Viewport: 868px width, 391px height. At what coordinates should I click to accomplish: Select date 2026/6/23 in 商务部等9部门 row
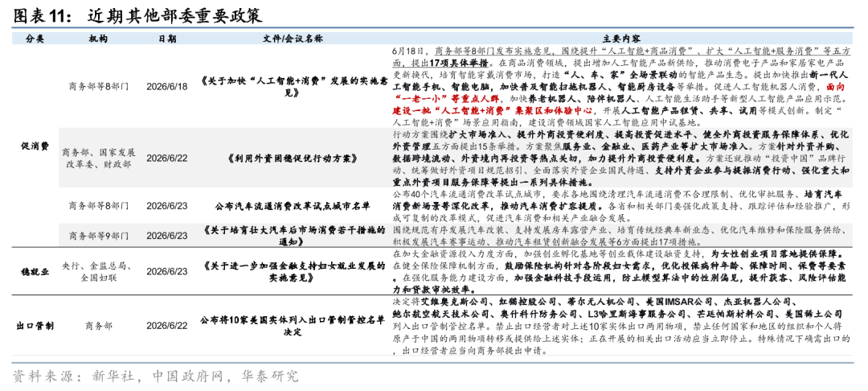[x=166, y=236]
